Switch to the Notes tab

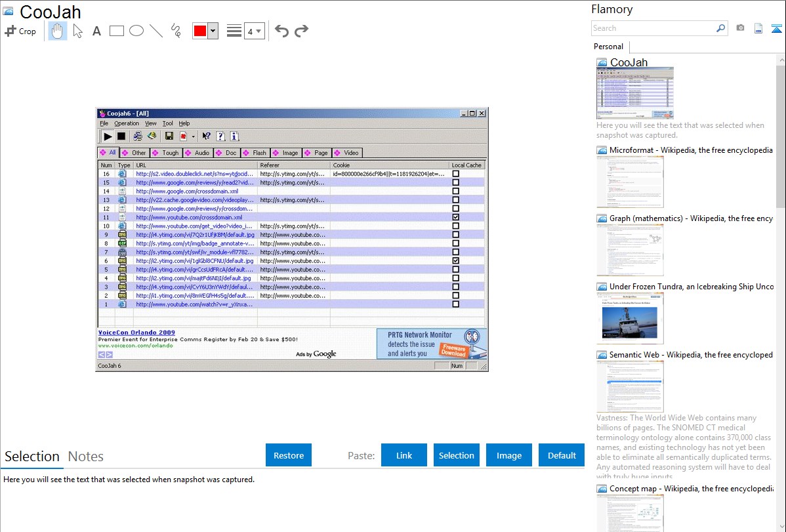click(x=86, y=457)
